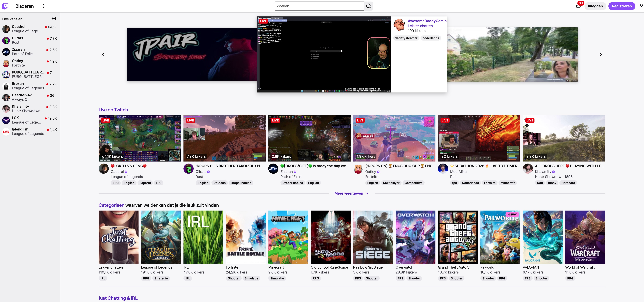
Task: Open the World of Warcraft category cover
Action: coord(585,237)
